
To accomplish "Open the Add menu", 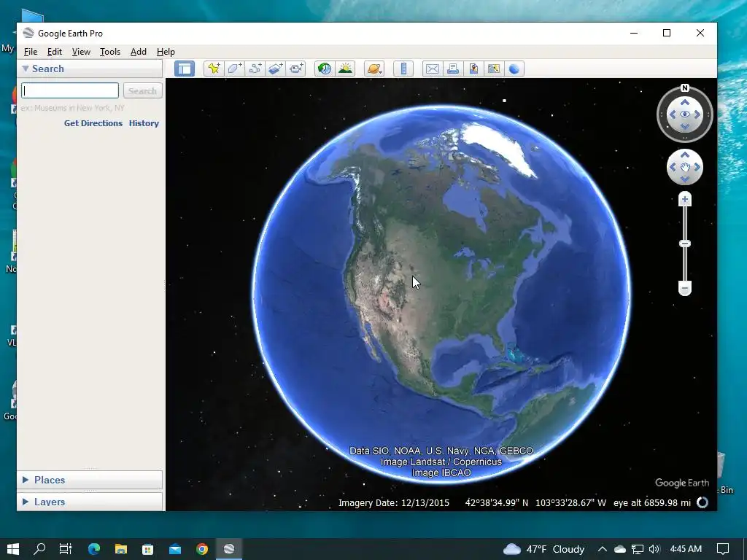I will 138,52.
